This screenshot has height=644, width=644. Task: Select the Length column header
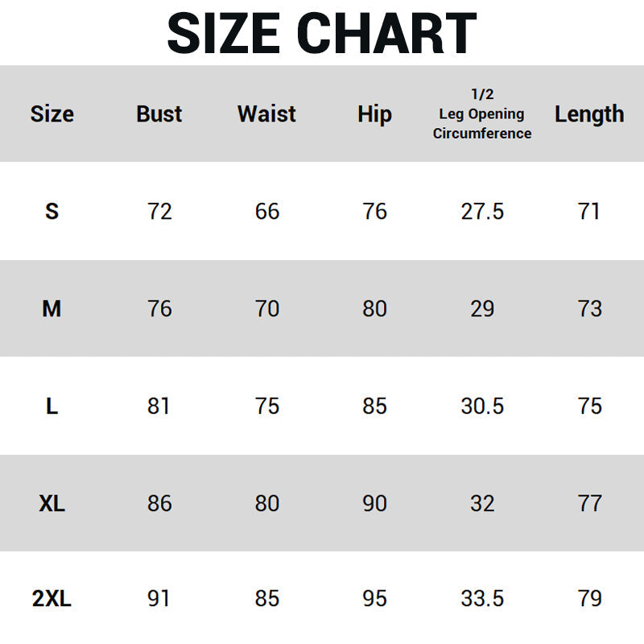click(589, 114)
